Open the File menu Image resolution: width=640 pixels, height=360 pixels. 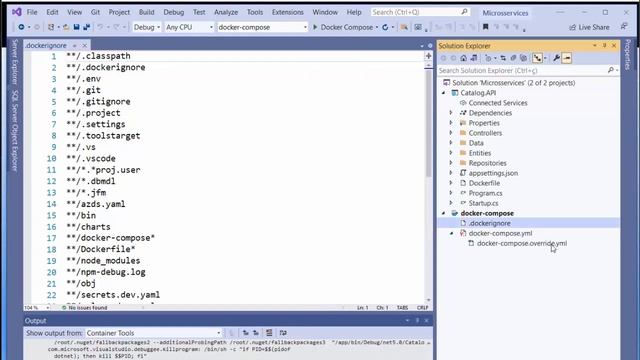[x=32, y=12]
